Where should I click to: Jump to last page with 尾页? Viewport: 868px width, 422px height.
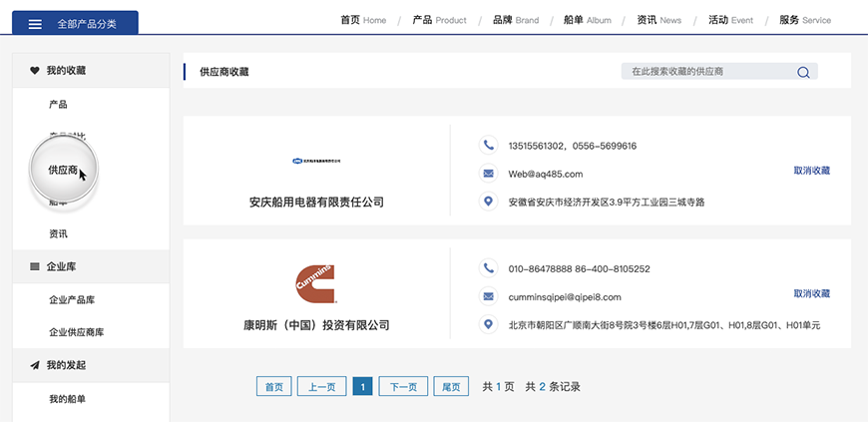(x=451, y=387)
